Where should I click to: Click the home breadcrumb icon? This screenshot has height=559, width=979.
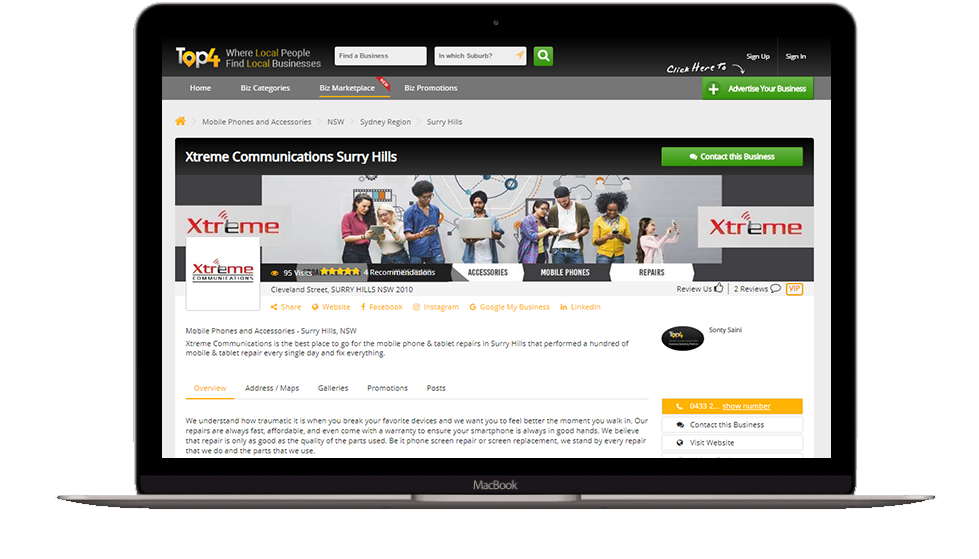pos(180,121)
